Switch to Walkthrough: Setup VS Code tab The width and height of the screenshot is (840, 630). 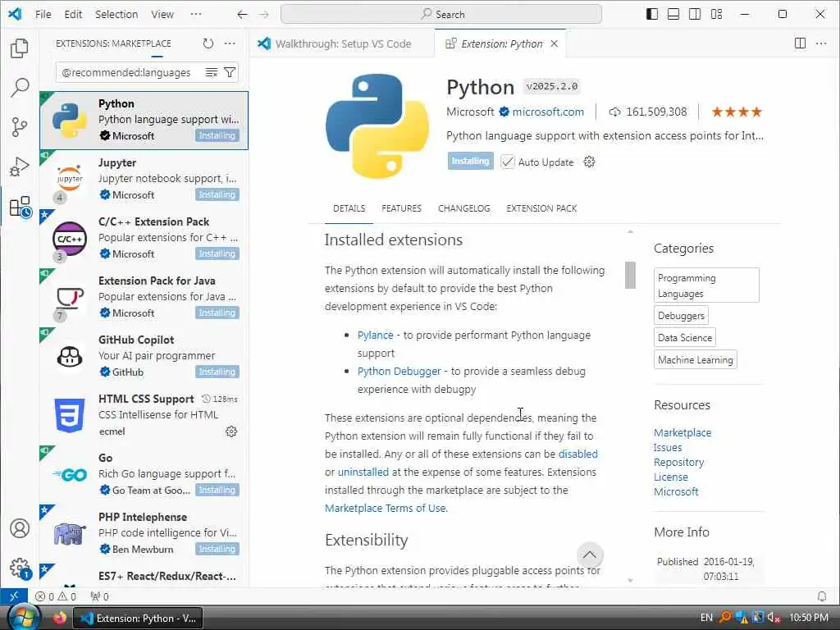click(x=342, y=43)
